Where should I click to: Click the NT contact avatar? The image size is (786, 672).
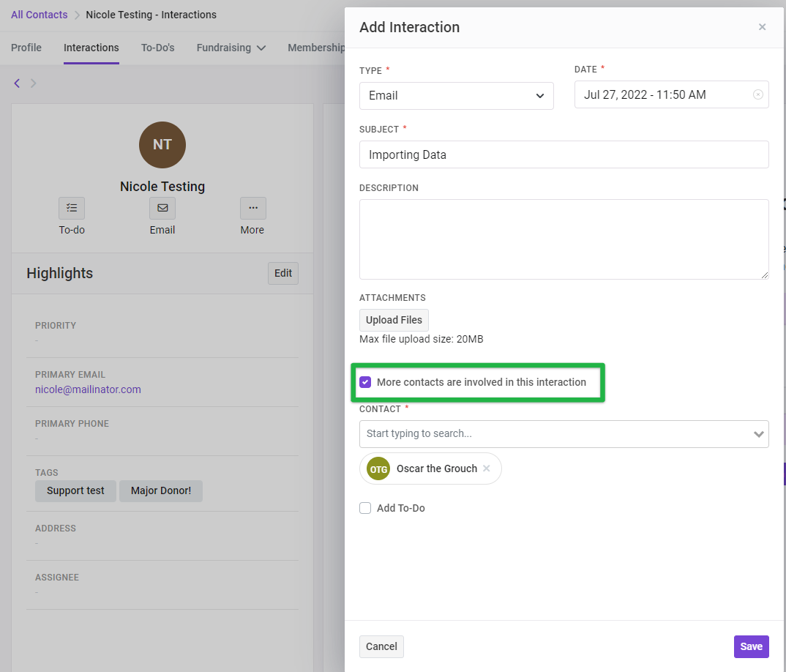click(x=162, y=145)
